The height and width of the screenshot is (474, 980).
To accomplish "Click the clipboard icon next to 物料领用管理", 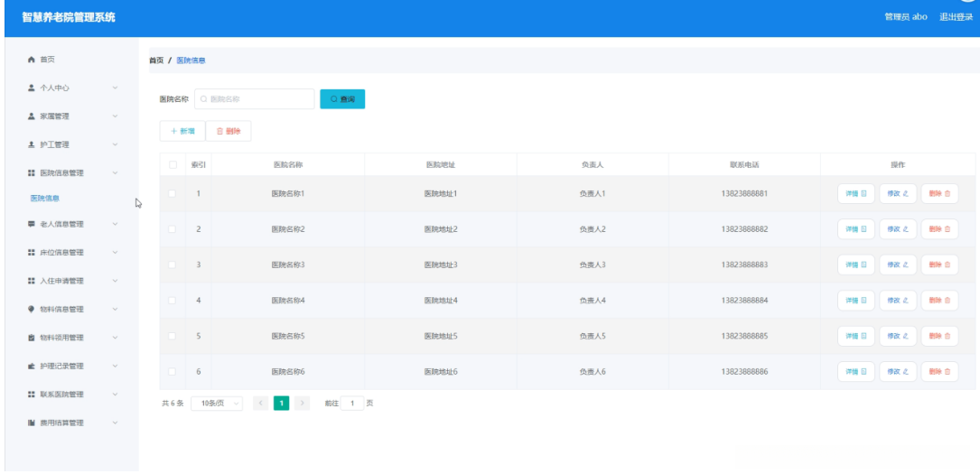I will pos(32,338).
